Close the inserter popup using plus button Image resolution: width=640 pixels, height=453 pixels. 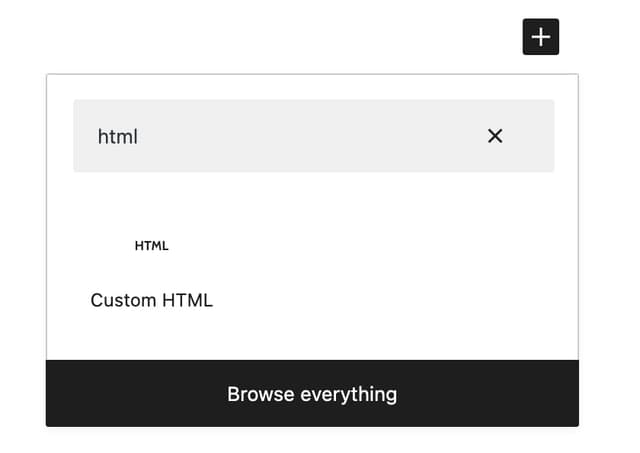(x=540, y=37)
